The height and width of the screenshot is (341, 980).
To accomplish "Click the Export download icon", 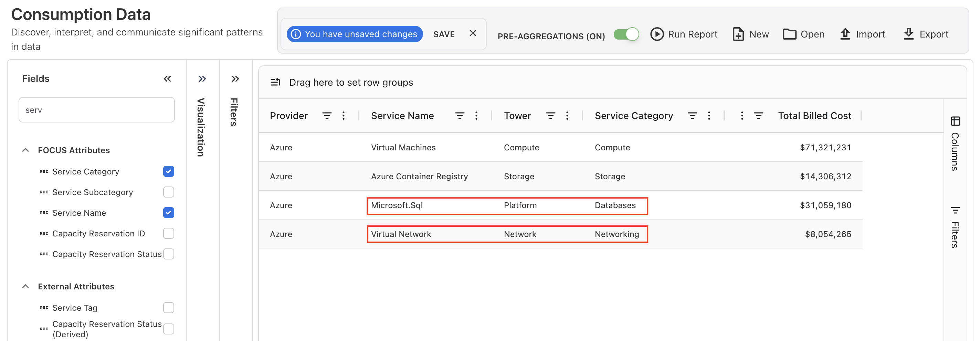I will tap(908, 34).
